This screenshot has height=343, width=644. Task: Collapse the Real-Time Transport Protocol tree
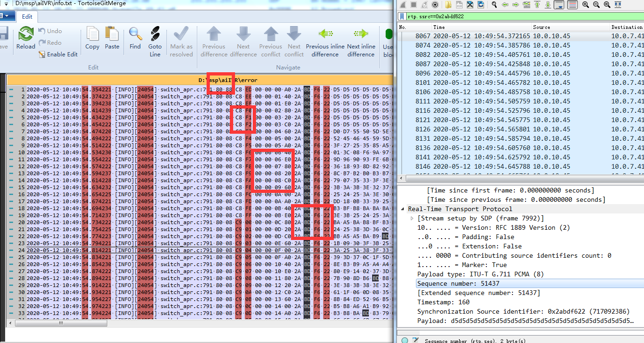403,209
